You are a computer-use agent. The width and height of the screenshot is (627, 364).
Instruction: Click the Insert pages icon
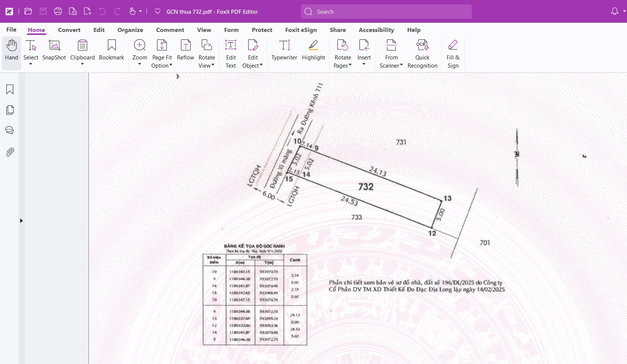pyautogui.click(x=364, y=45)
